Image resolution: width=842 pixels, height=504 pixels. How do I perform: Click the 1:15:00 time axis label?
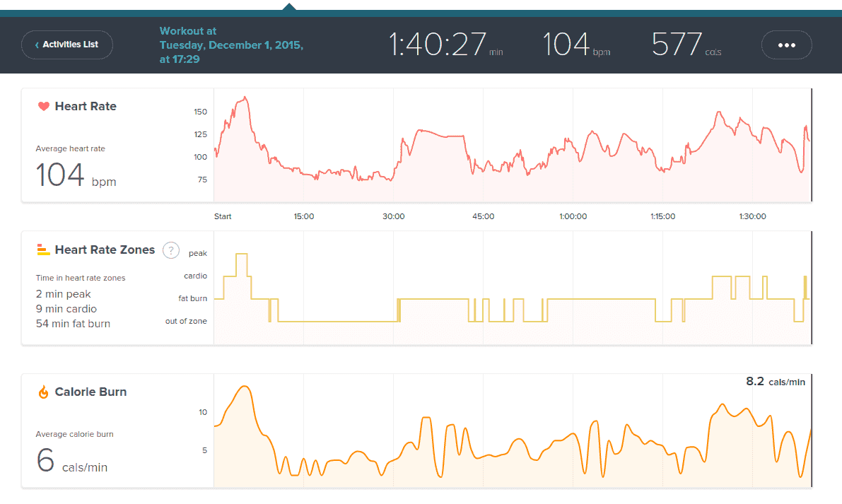pyautogui.click(x=662, y=216)
